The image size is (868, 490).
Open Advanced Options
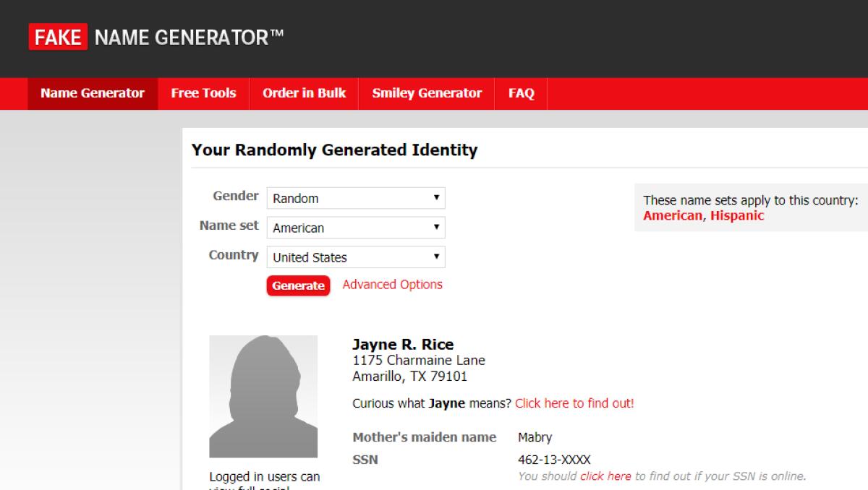392,285
